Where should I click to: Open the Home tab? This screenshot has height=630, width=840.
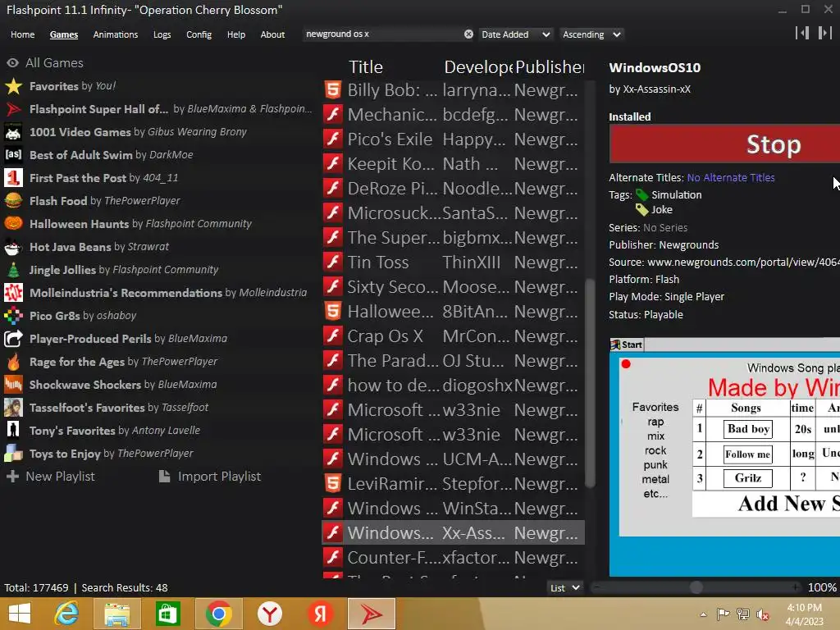pyautogui.click(x=22, y=34)
